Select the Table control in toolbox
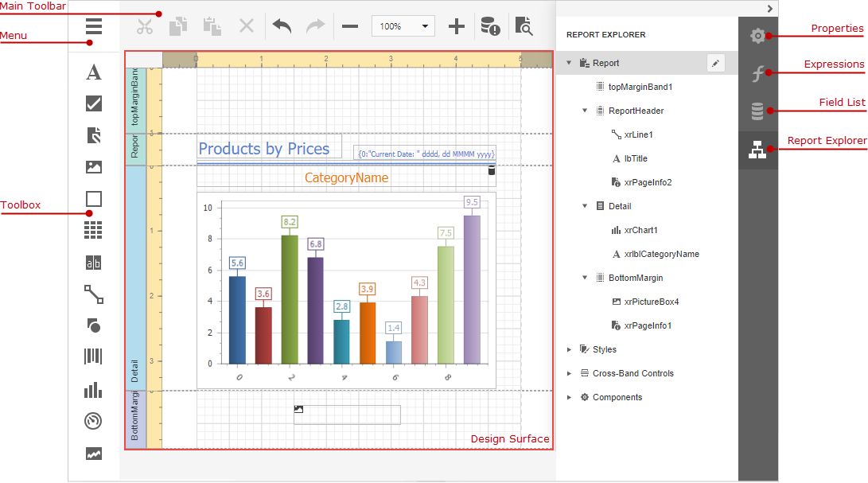Image resolution: width=868 pixels, height=483 pixels. tap(94, 231)
